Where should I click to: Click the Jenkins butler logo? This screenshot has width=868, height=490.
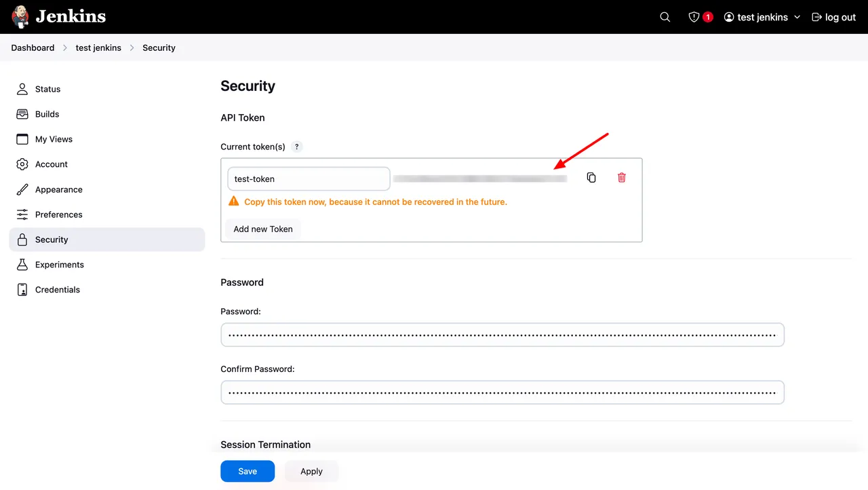(20, 16)
